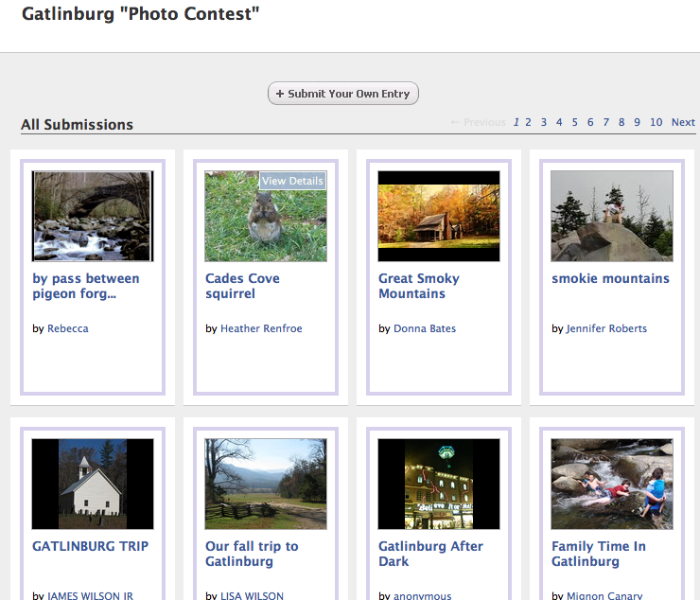This screenshot has width=700, height=600.
Task: Go to page 7 of submissions
Action: click(x=605, y=122)
